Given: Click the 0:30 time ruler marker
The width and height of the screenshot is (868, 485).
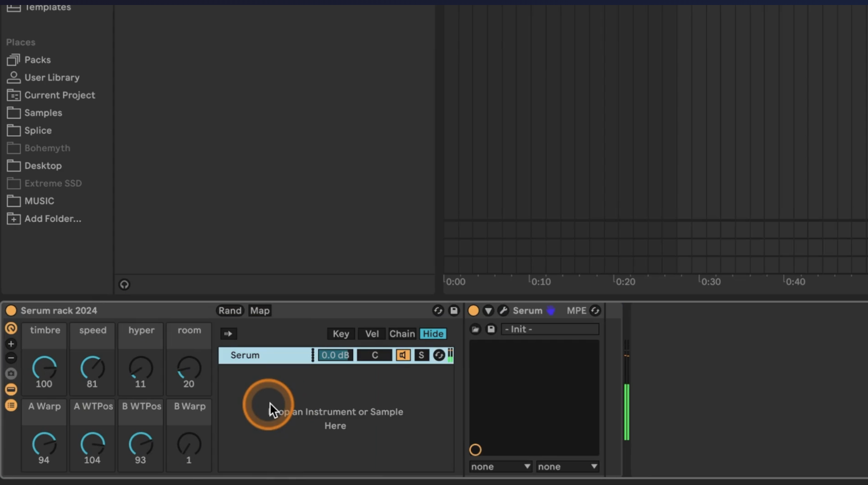Looking at the screenshot, I should pyautogui.click(x=710, y=282).
